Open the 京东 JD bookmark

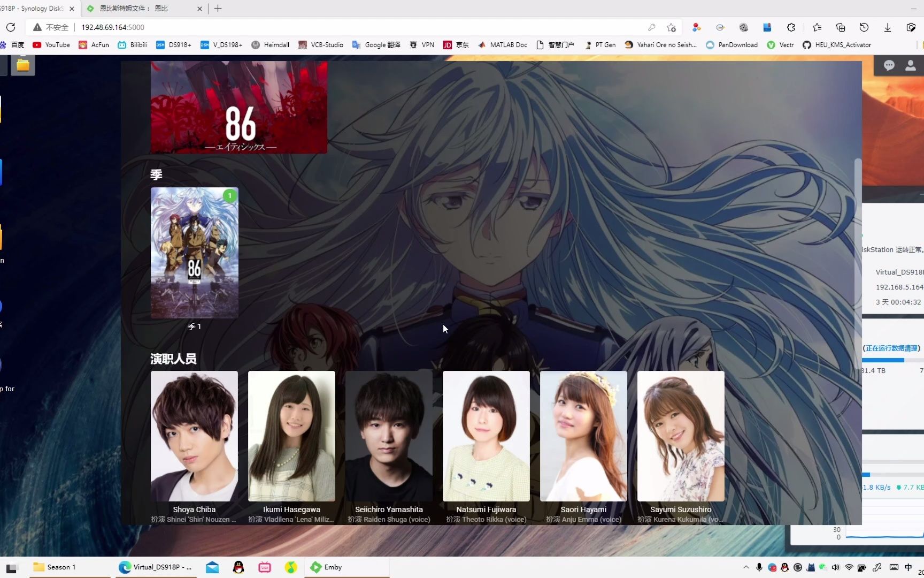[x=456, y=45]
